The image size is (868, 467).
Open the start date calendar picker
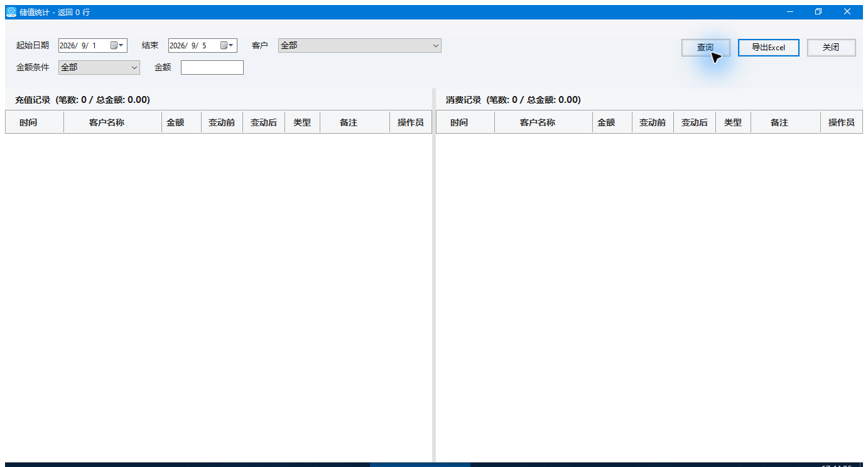(x=117, y=45)
